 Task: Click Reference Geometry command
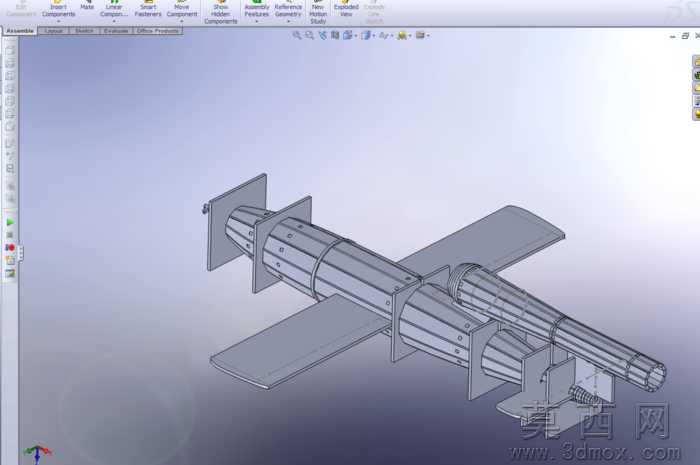[x=288, y=9]
